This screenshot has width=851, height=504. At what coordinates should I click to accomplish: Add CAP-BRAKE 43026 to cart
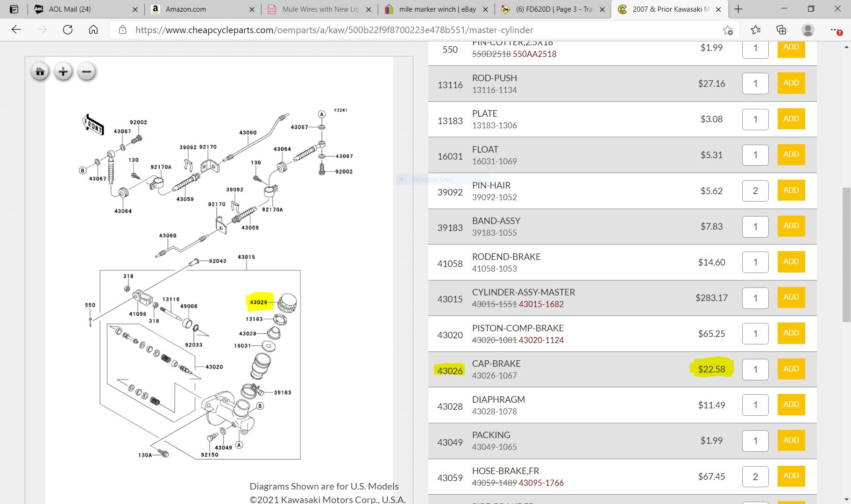[791, 369]
